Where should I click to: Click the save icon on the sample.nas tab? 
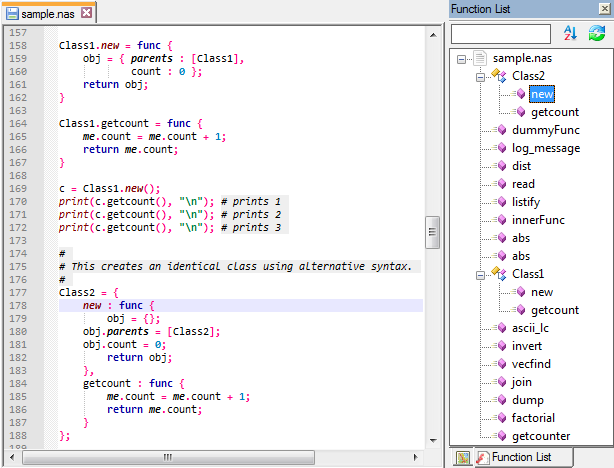pyautogui.click(x=12, y=14)
